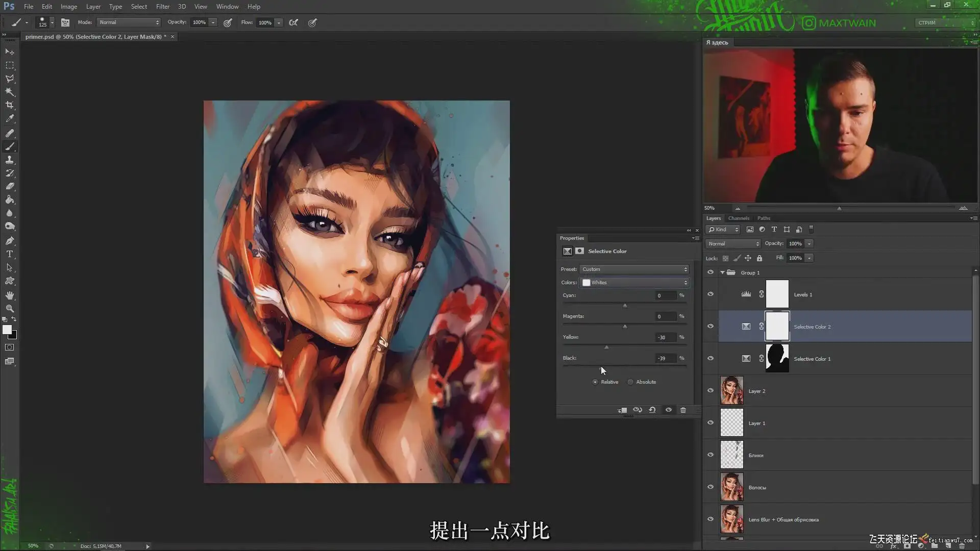The width and height of the screenshot is (980, 551).
Task: Click the Selective Color 1 layer name
Action: [x=812, y=359]
